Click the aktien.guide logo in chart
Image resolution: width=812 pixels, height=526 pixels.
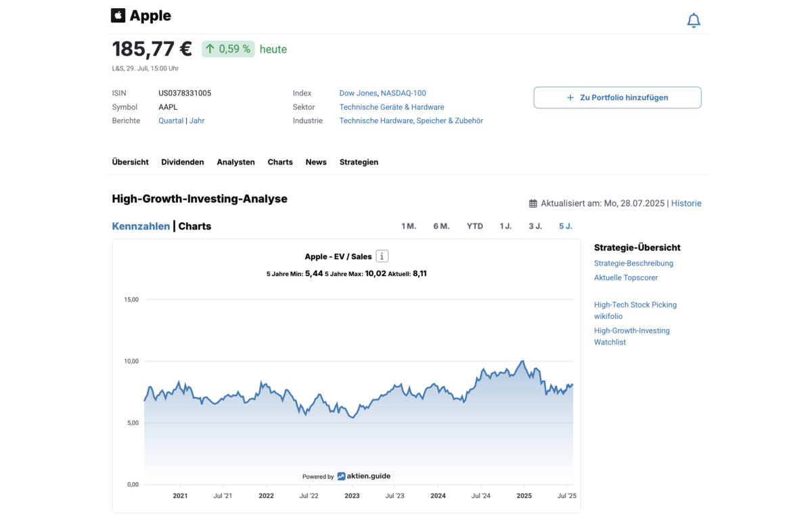click(x=364, y=476)
